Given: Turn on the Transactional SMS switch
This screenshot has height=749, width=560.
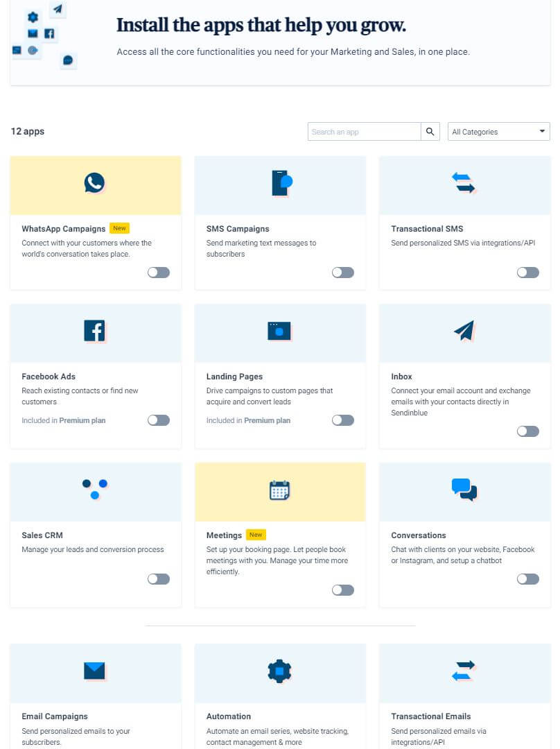Looking at the screenshot, I should 528,273.
